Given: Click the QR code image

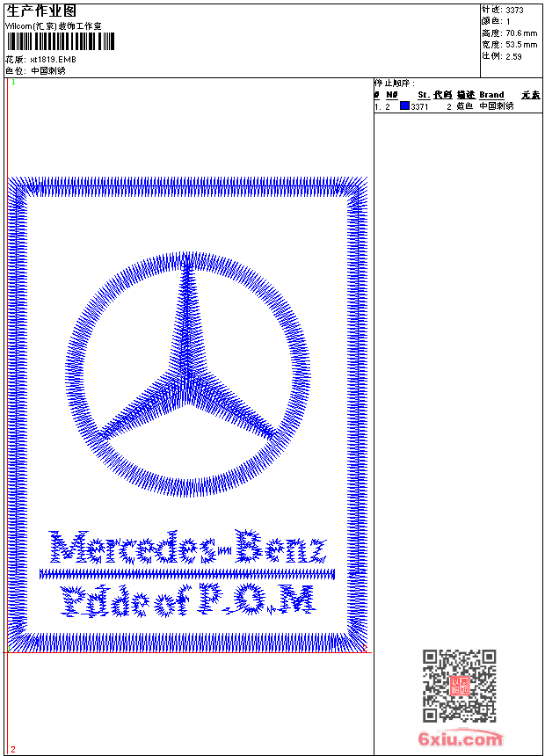Looking at the screenshot, I should click(x=459, y=685).
